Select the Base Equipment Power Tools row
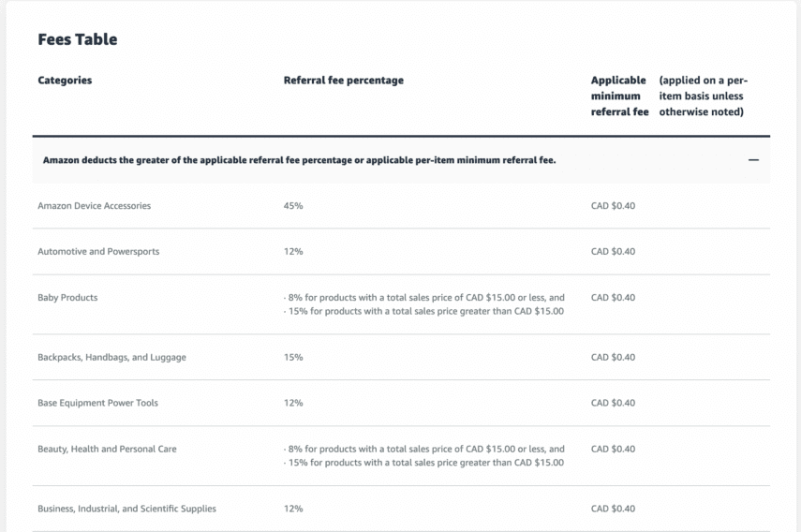This screenshot has height=532, width=801. pyautogui.click(x=97, y=404)
